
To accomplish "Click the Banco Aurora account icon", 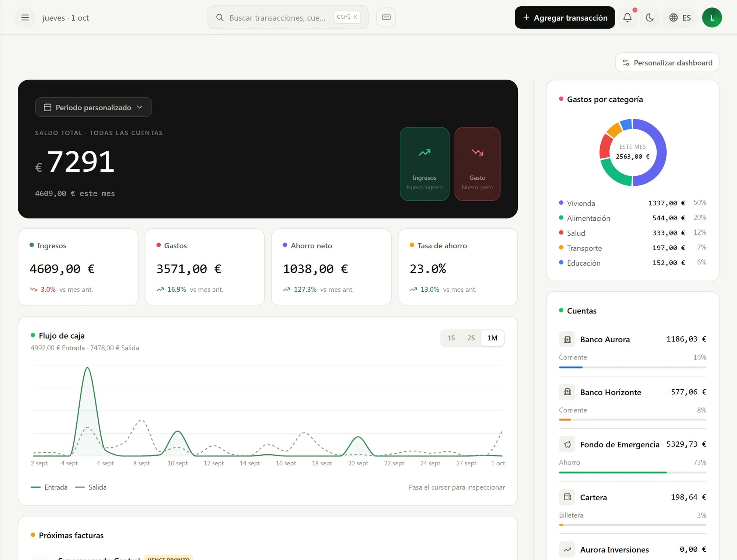I will tap(567, 339).
